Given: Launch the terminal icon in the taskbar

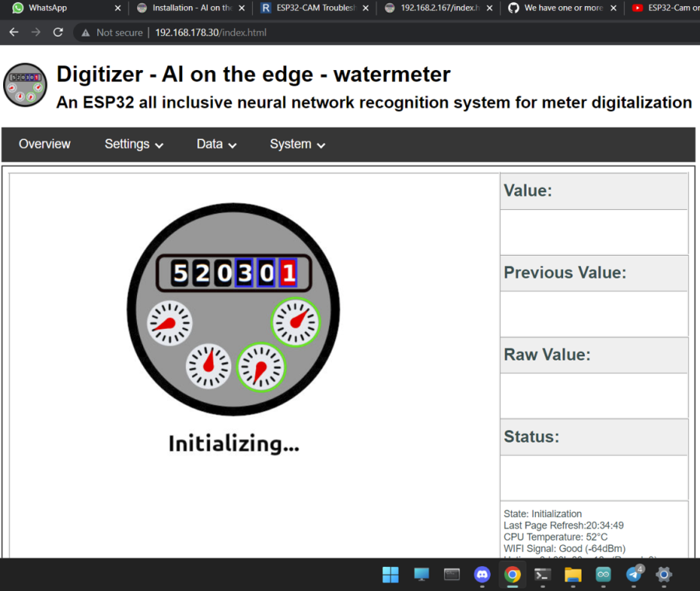Looking at the screenshot, I should pyautogui.click(x=543, y=575).
